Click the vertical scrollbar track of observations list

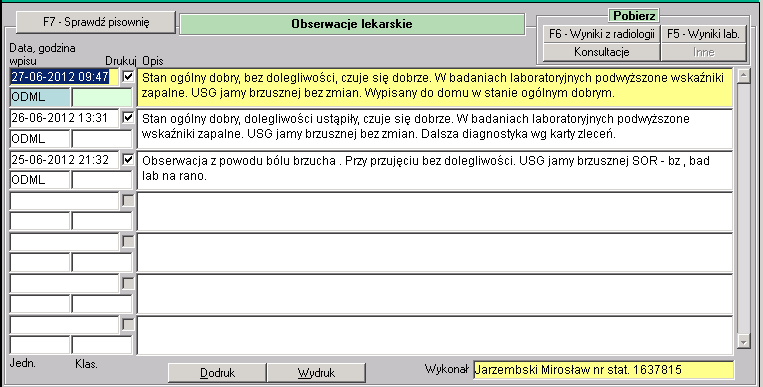743,208
